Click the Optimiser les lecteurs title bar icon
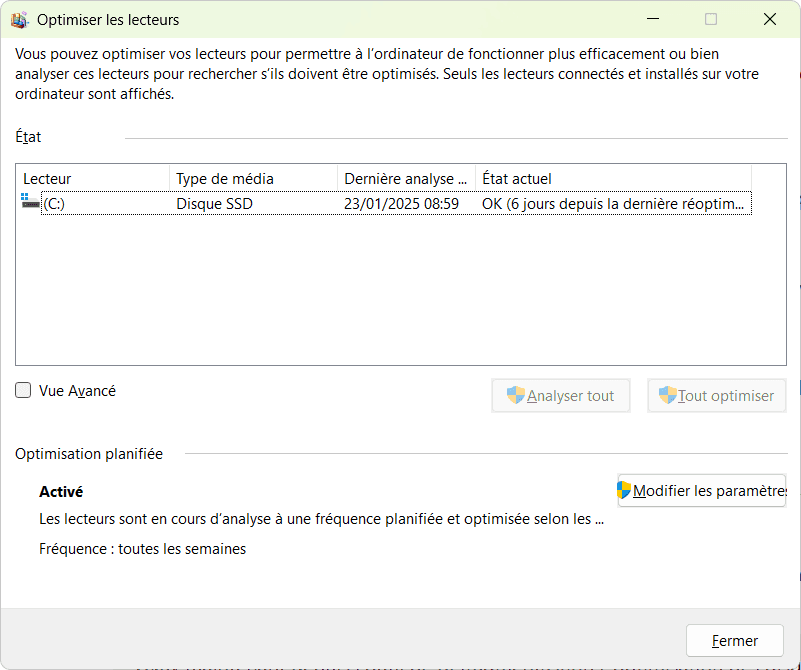Screen dimensions: 801x670 (19, 19)
